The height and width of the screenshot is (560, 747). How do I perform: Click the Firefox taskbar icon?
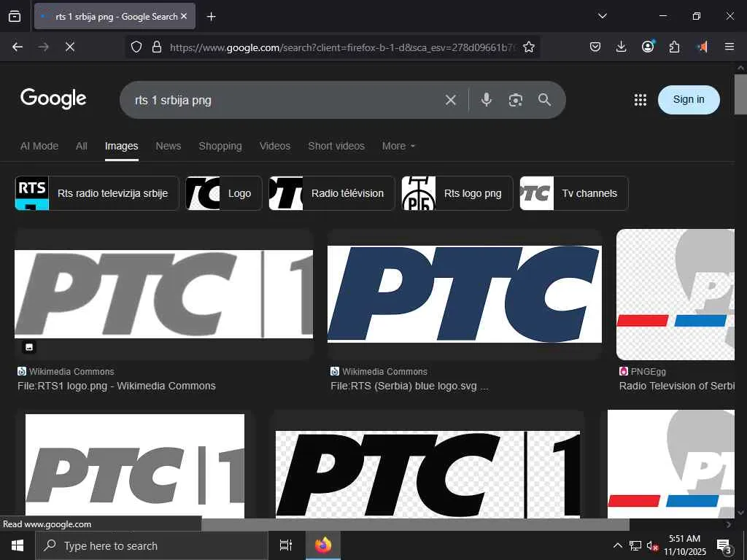tap(323, 545)
